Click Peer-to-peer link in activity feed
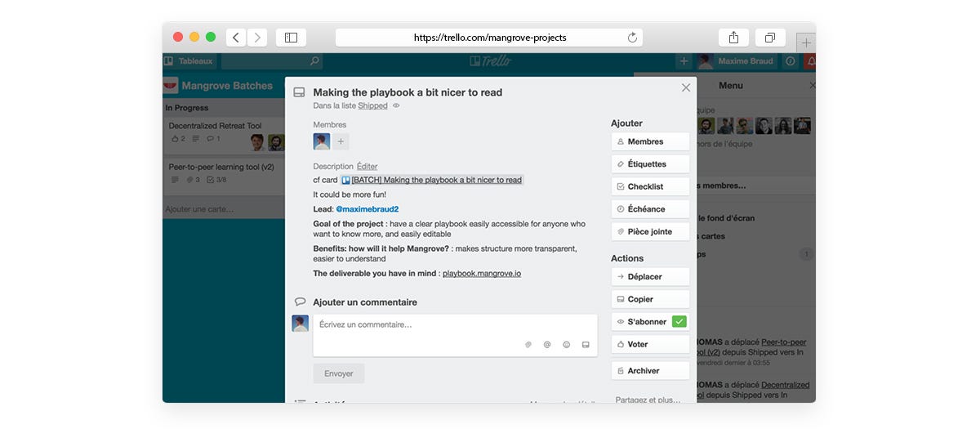The width and height of the screenshot is (980, 438). click(784, 342)
